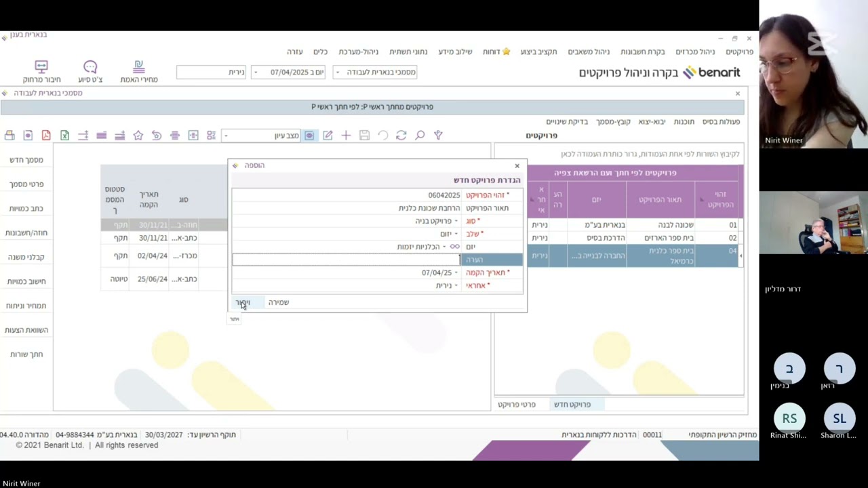Click the link glasses icon in יזם row
The height and width of the screenshot is (488, 868).
(454, 247)
